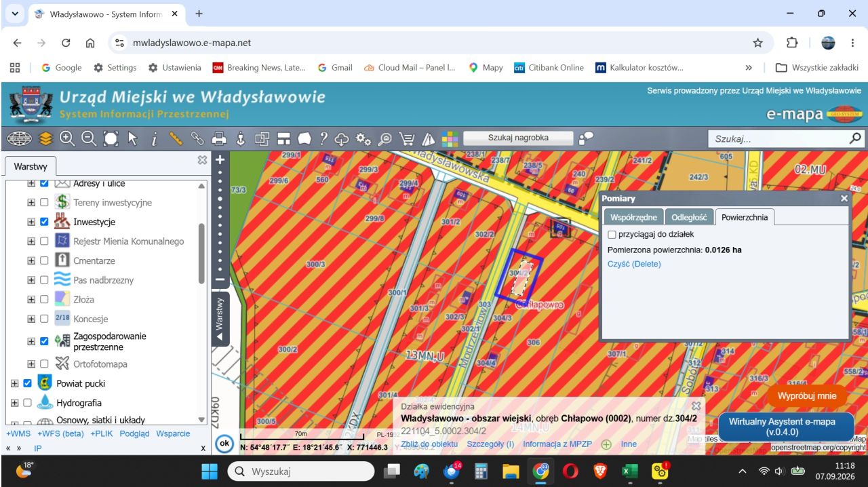Click the +WMS link below layers

18,433
